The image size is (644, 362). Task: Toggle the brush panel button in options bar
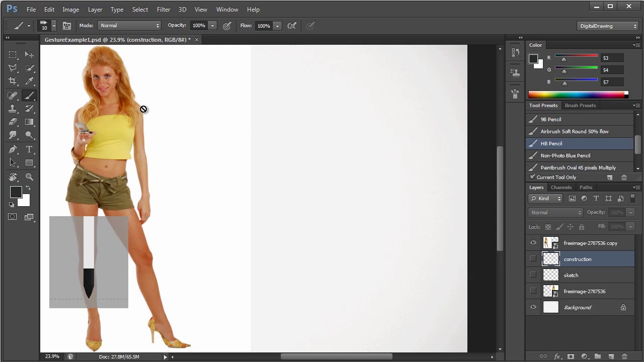click(66, 26)
